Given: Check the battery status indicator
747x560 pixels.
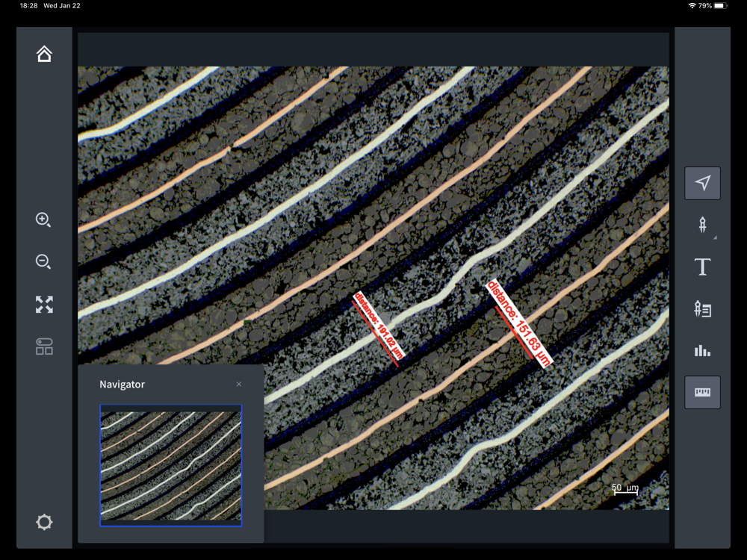Looking at the screenshot, I should tap(720, 6).
